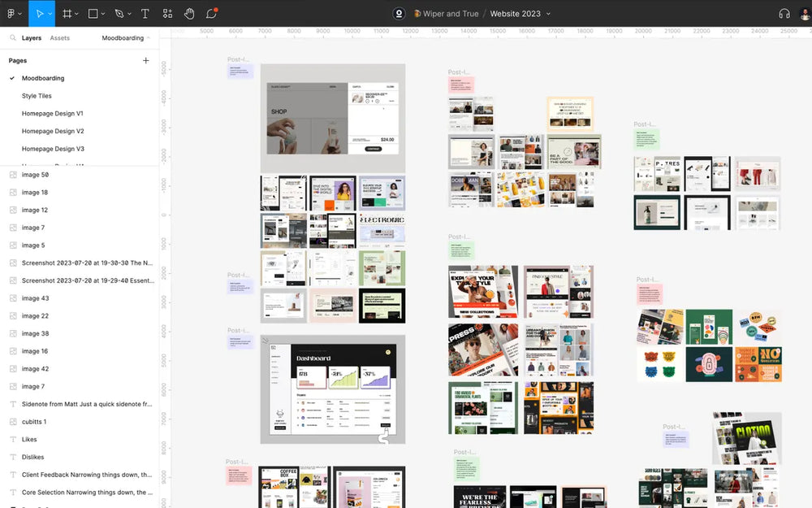Select the Text tool

tap(145, 14)
